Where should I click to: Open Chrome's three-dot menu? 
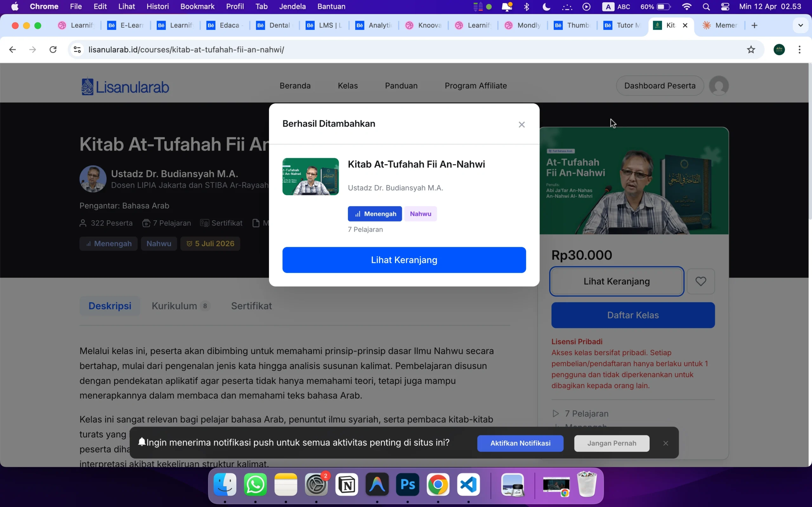click(800, 49)
